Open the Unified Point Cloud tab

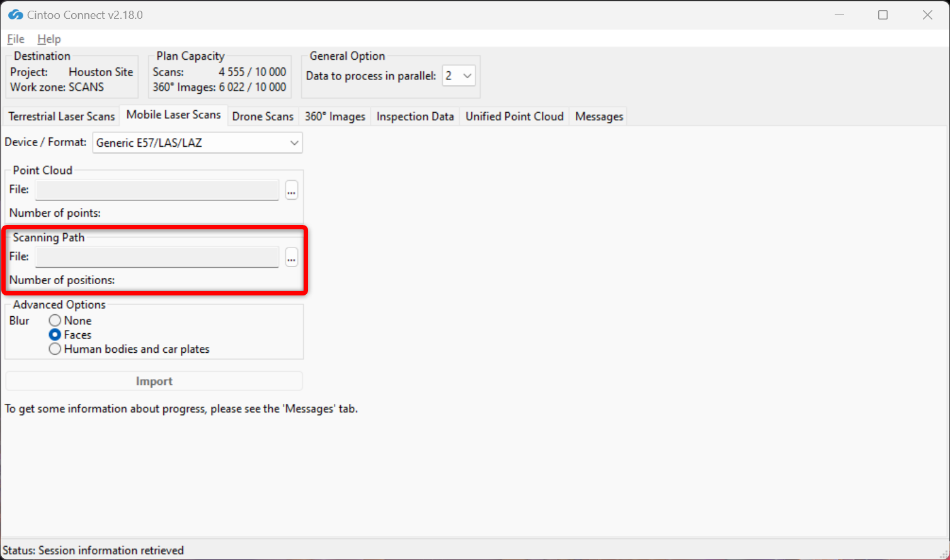point(515,117)
